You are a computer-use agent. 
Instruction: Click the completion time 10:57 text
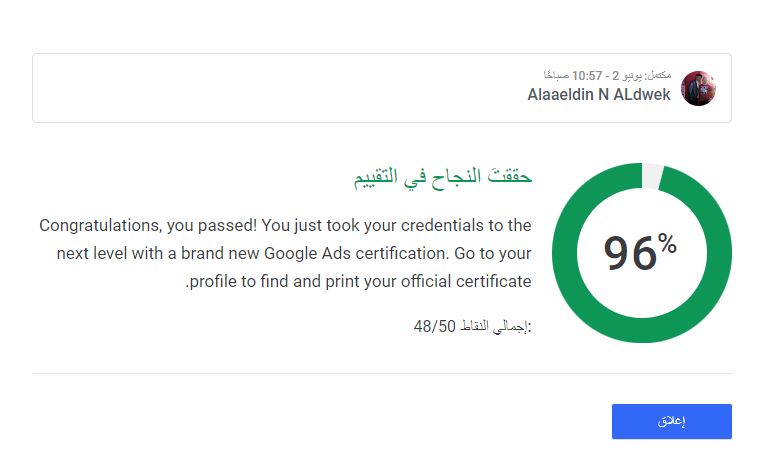point(587,76)
